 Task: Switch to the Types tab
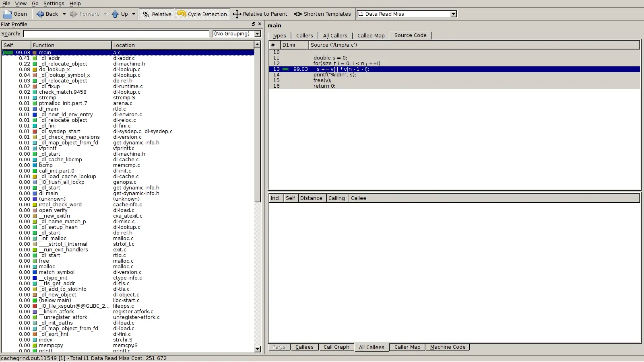tap(279, 36)
